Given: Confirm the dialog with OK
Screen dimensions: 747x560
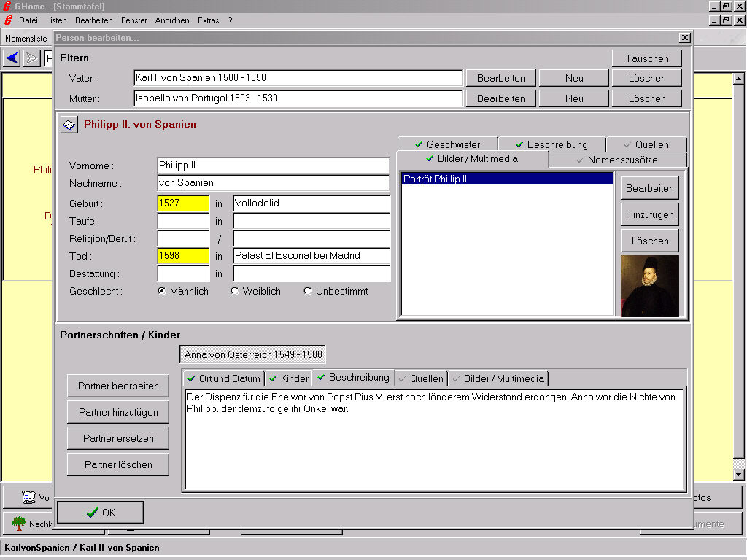Looking at the screenshot, I should (101, 513).
